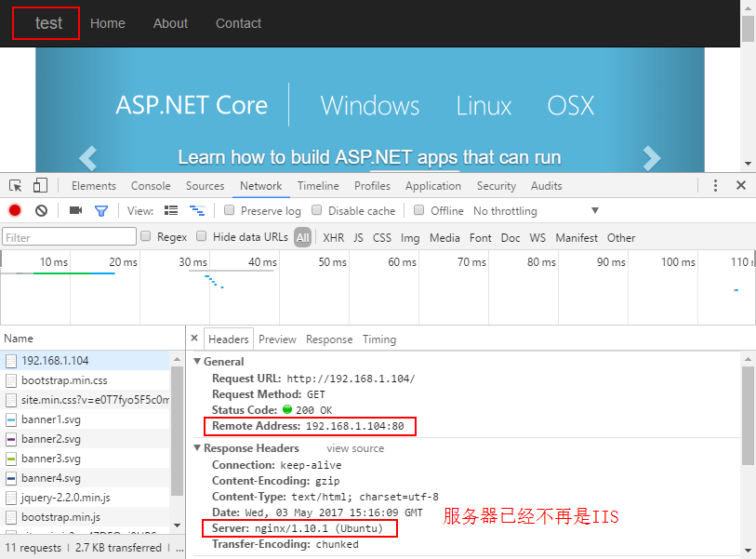Screen dimensions: 756x559
Task: Close the request details pane
Action: pyautogui.click(x=194, y=339)
